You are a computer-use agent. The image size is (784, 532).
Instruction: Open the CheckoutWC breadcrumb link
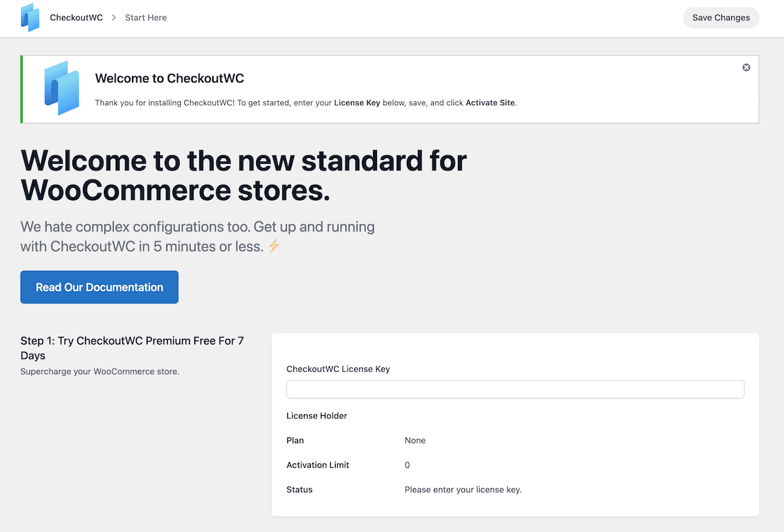click(x=76, y=18)
